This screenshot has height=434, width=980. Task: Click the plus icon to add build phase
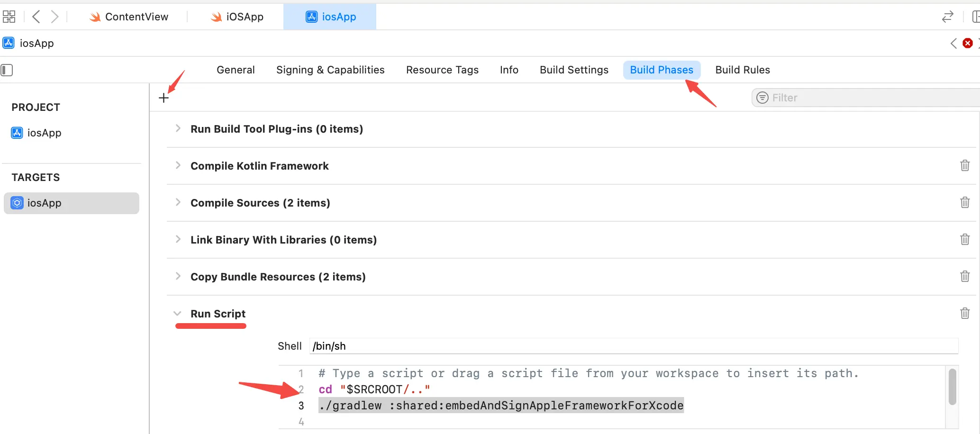(163, 98)
